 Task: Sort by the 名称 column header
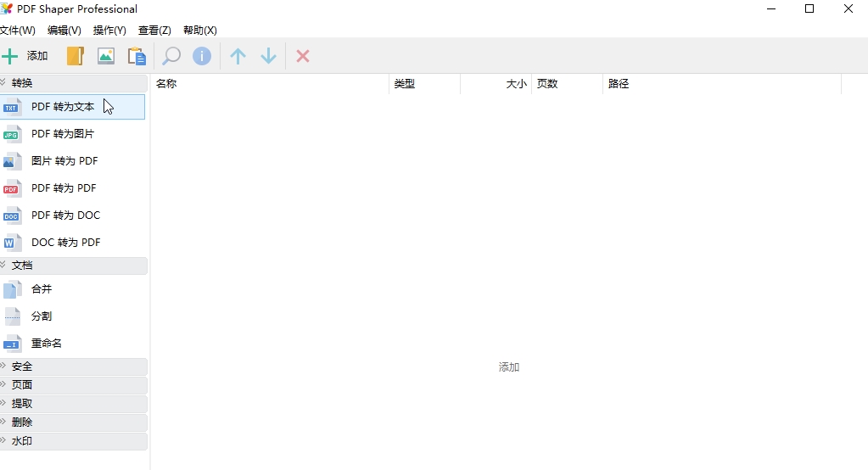tap(270, 84)
